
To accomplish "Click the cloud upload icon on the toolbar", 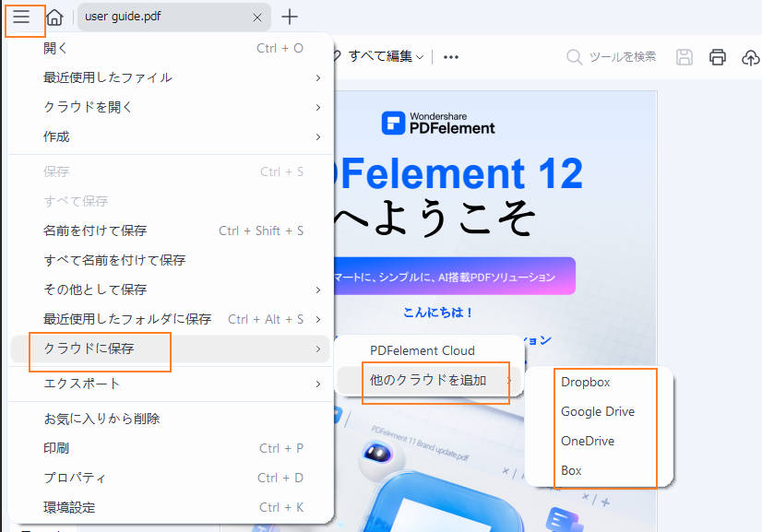I will click(752, 56).
